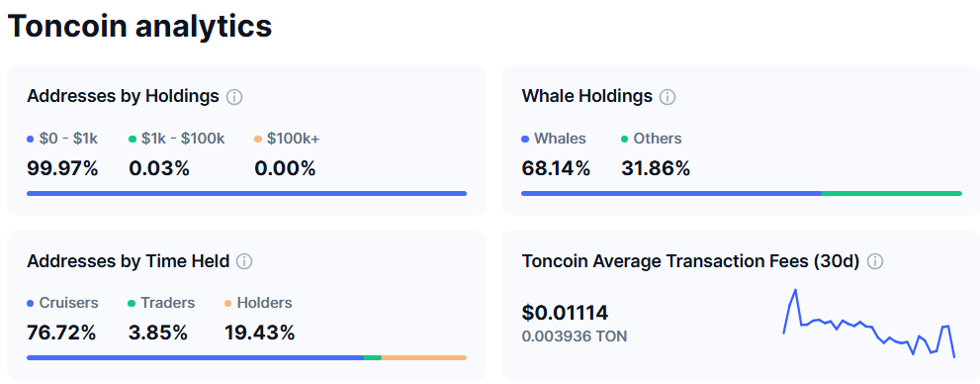The width and height of the screenshot is (980, 384).
Task: Click info icon beside Whale Holdings
Action: click(x=668, y=97)
